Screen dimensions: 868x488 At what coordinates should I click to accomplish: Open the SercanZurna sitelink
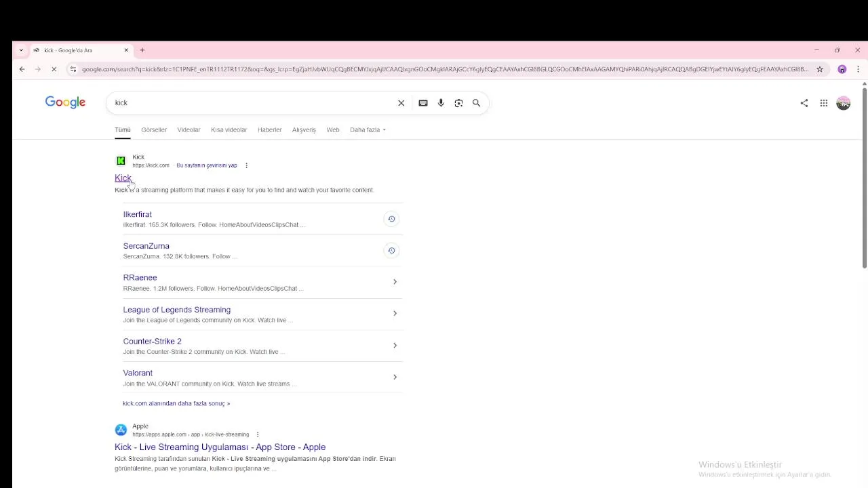pos(146,246)
